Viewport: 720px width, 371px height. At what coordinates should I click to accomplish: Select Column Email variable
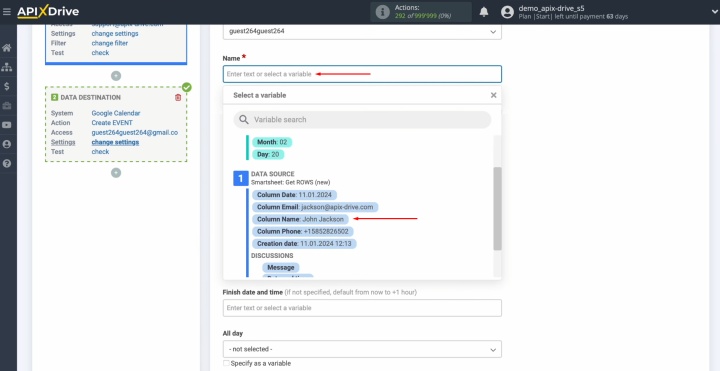coord(315,207)
